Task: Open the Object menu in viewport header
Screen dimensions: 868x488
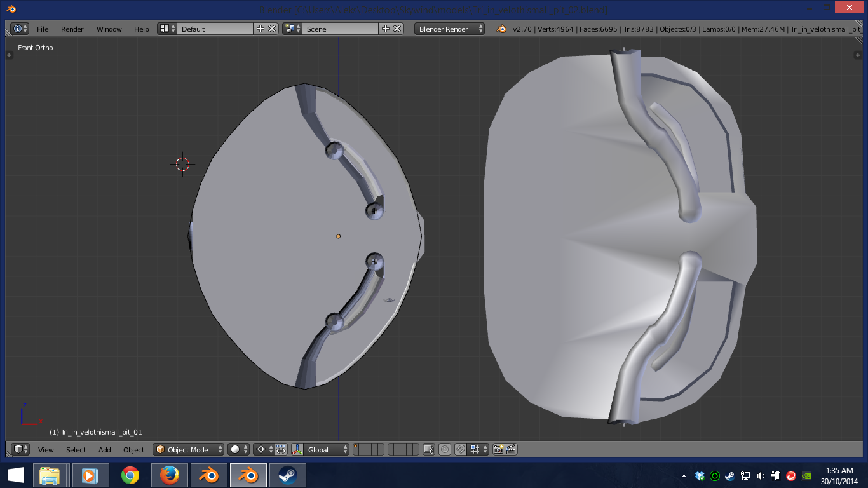Action: [x=134, y=450]
